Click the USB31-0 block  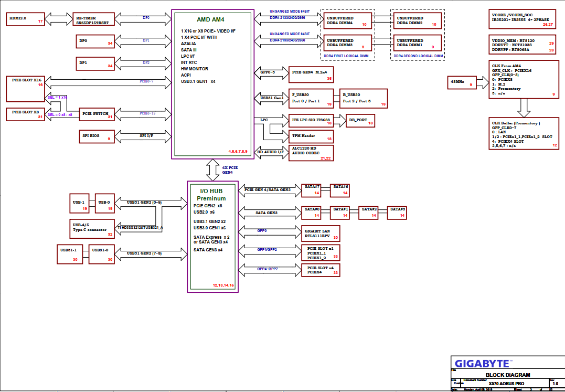click(102, 255)
